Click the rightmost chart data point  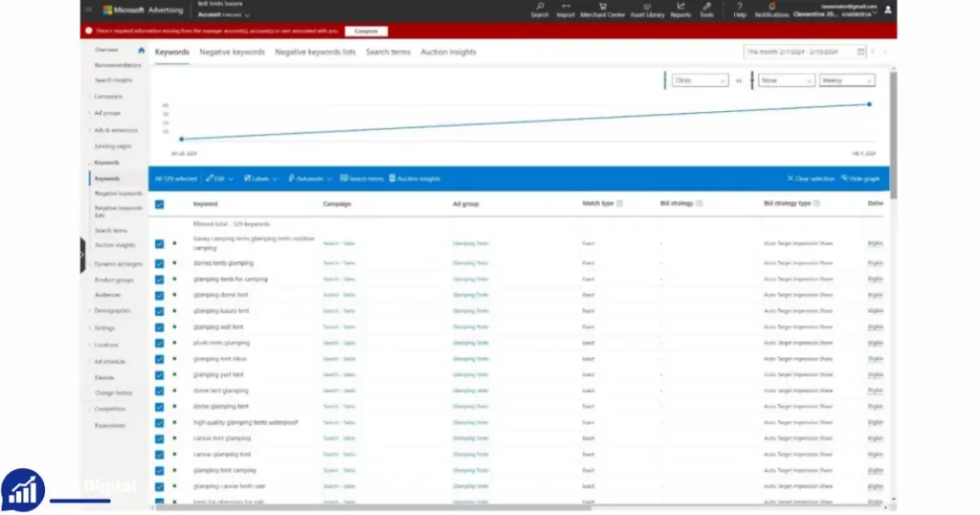click(869, 104)
